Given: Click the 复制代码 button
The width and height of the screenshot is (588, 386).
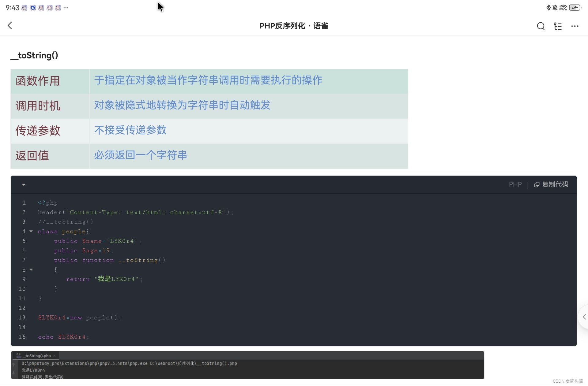Looking at the screenshot, I should pos(555,184).
